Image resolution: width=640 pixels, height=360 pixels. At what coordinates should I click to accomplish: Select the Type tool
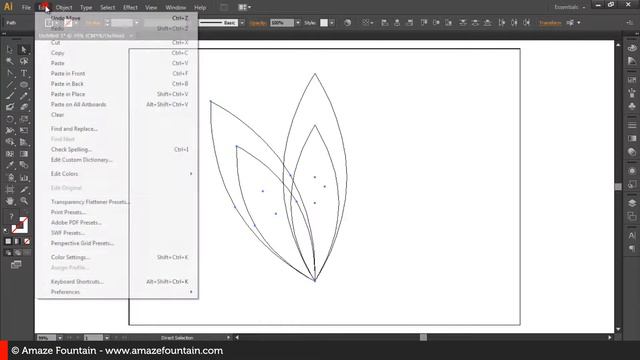pyautogui.click(x=24, y=73)
